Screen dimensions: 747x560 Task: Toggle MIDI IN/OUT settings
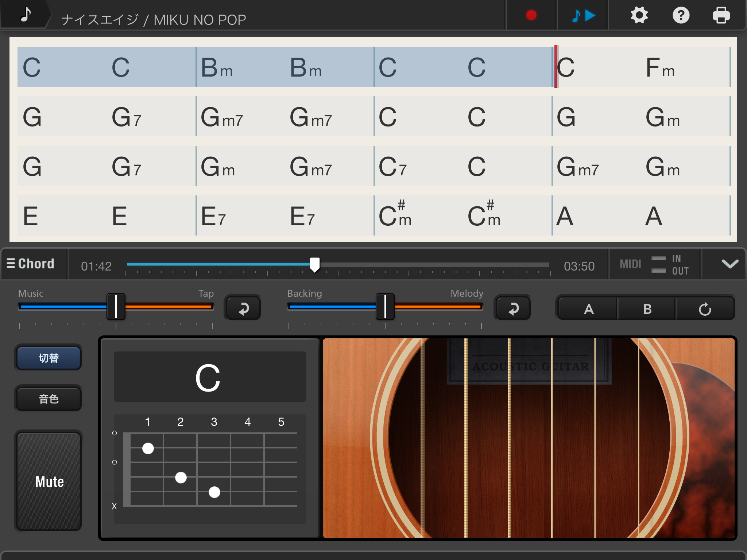(654, 264)
